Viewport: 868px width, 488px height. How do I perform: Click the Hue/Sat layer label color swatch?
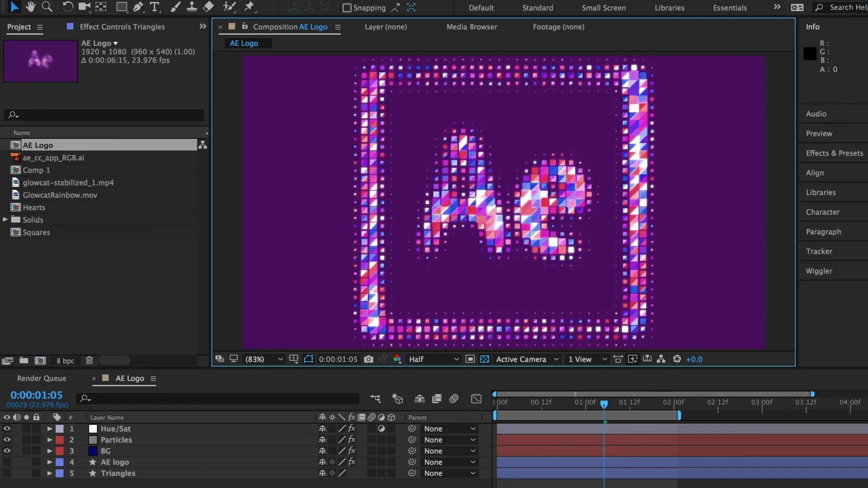(60, 428)
